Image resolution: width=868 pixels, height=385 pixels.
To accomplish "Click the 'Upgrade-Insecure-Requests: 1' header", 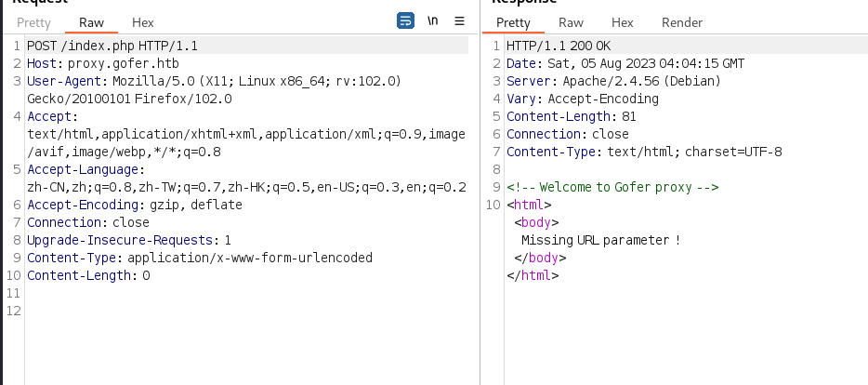I will pos(129,241).
